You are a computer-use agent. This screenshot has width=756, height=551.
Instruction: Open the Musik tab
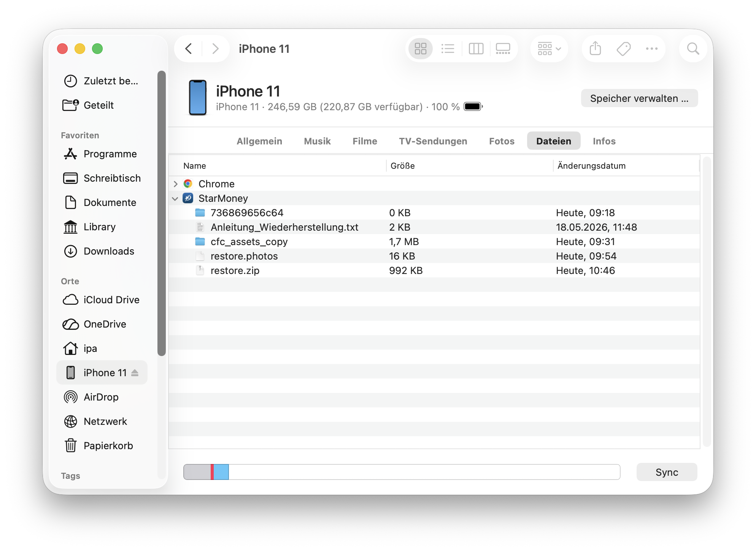(317, 141)
